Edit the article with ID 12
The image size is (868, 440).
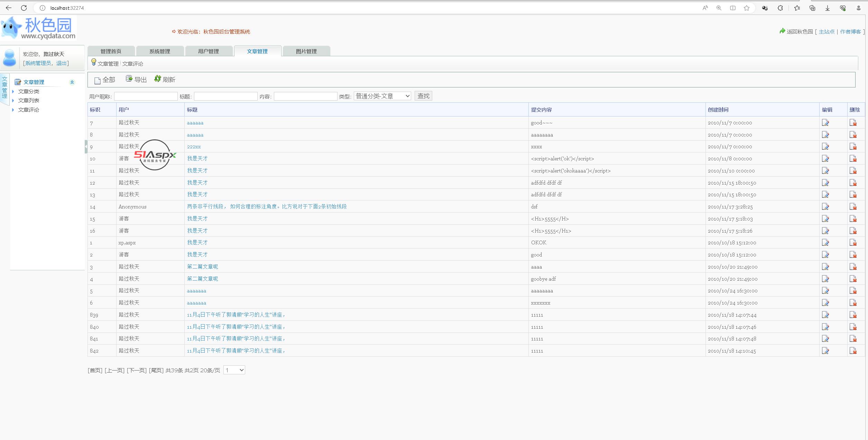click(x=825, y=182)
